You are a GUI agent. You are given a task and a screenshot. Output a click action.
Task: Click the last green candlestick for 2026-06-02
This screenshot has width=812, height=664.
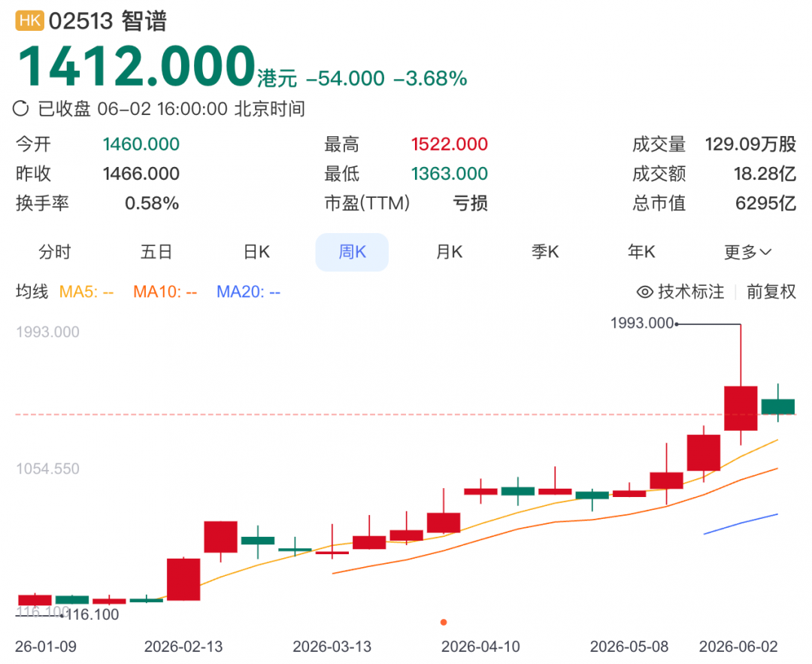tap(778, 406)
